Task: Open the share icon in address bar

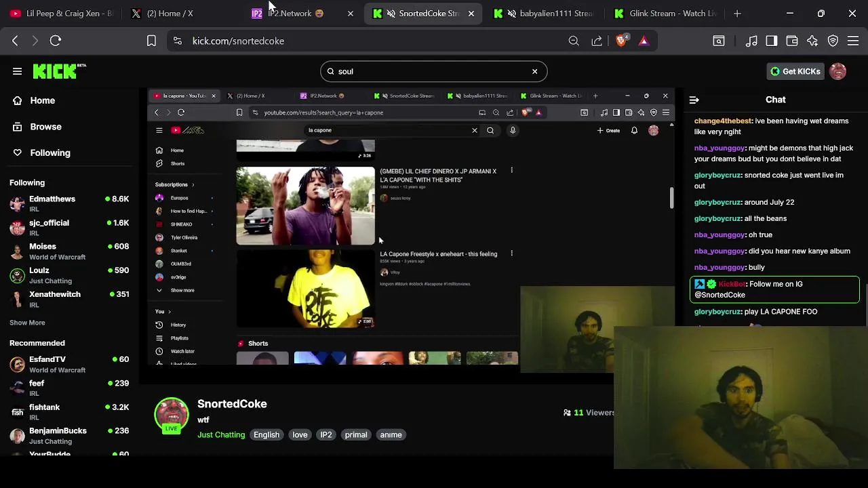Action: pos(597,41)
